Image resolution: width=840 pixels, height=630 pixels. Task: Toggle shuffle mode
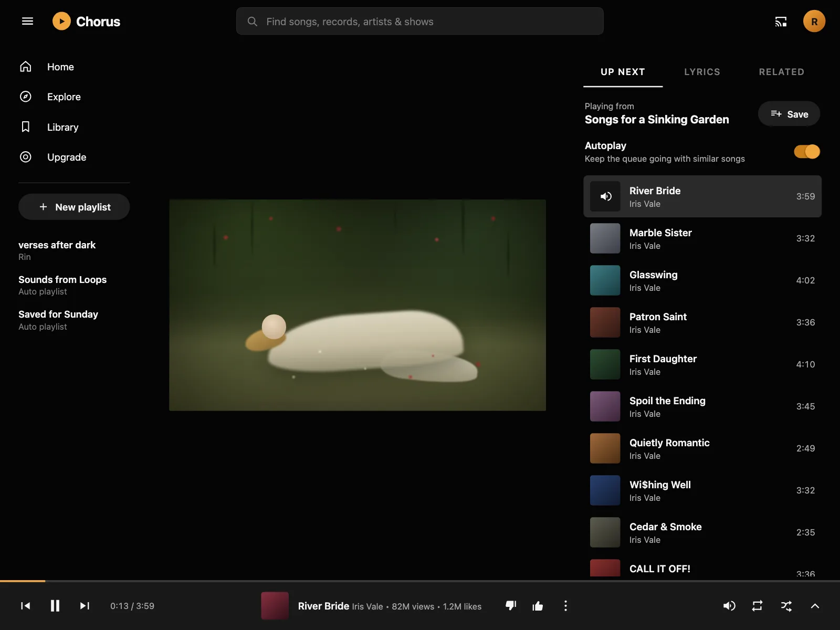pos(786,606)
